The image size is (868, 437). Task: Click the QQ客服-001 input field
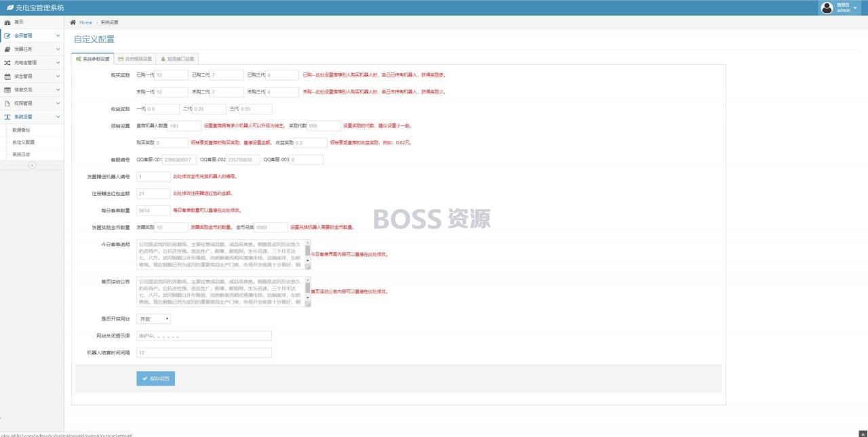tap(179, 160)
